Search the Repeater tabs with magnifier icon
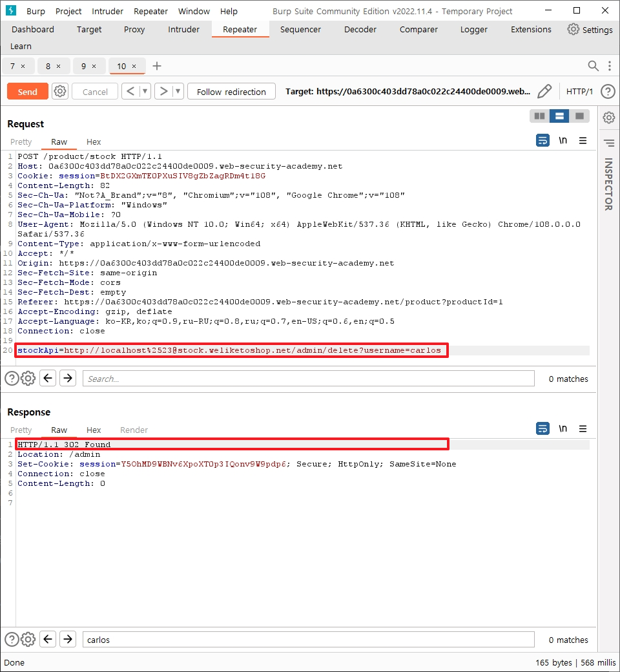Screen dimensions: 620x672 coord(593,66)
